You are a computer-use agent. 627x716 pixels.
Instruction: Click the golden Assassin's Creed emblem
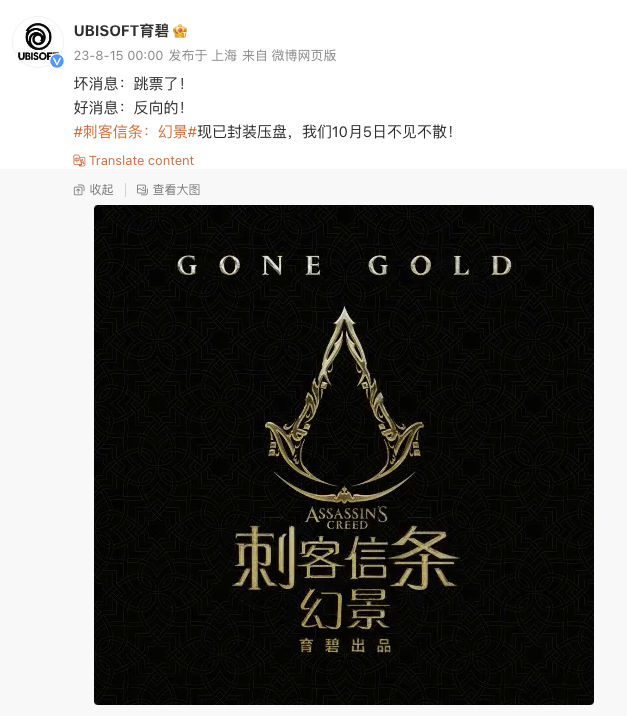(x=344, y=405)
